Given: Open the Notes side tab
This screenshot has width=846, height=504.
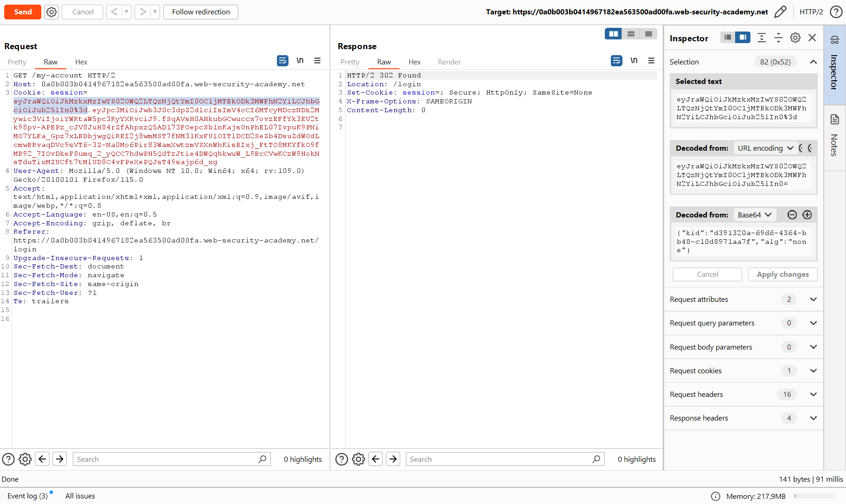Looking at the screenshot, I should (835, 138).
